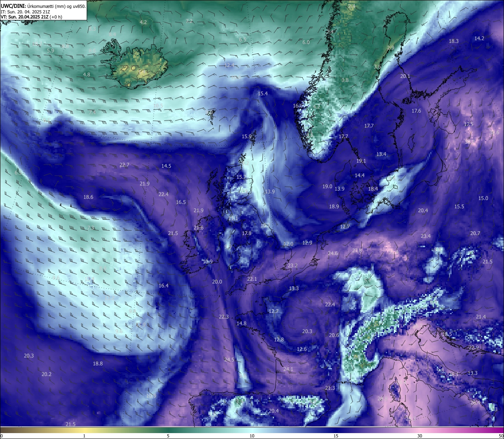The image size is (504, 439).
Task: Select the 24.5 map value
Action: [229, 359]
